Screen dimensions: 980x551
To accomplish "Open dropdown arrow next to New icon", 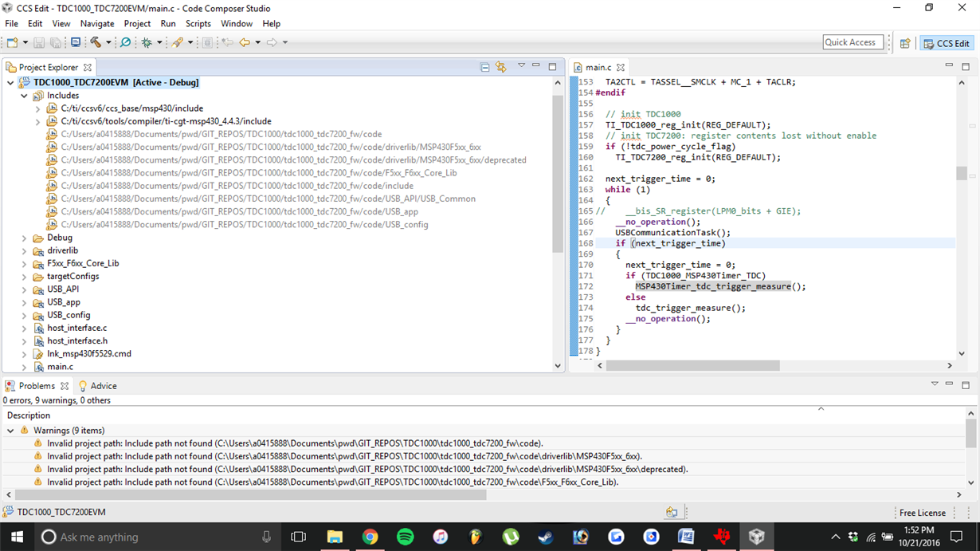I will 25,43.
